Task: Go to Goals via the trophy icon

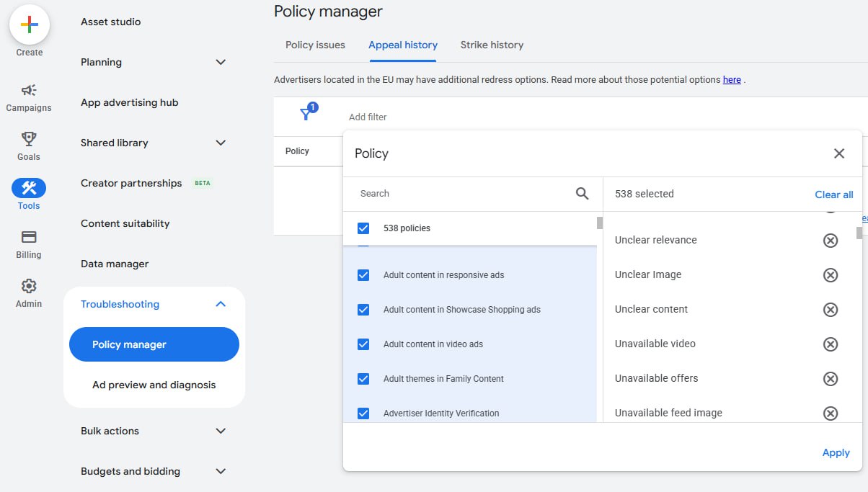Action: 29,139
